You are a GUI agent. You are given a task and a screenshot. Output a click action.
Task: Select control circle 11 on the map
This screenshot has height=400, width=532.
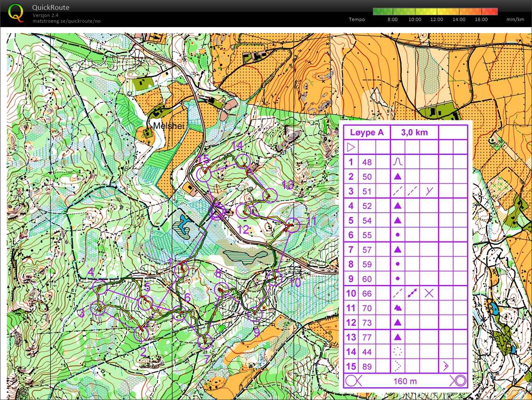tap(292, 225)
